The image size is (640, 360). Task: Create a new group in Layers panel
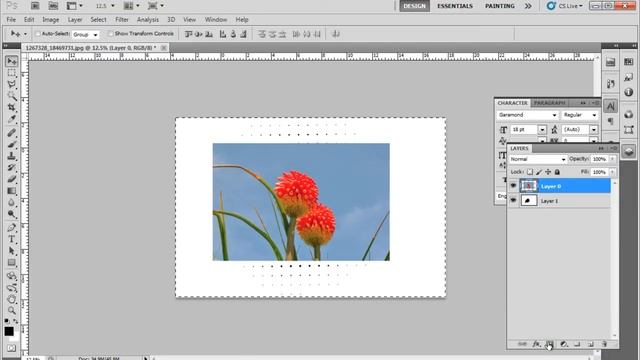point(577,344)
